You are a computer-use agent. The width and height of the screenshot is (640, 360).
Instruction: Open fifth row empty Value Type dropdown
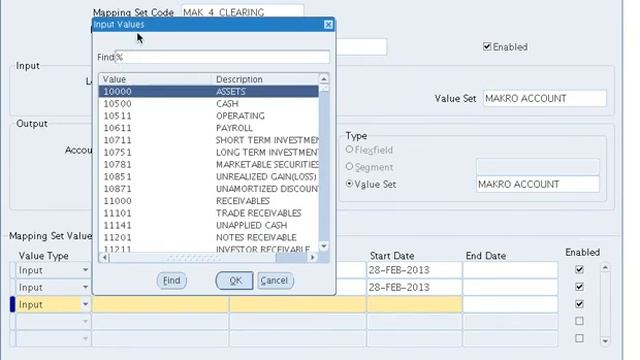coord(85,338)
